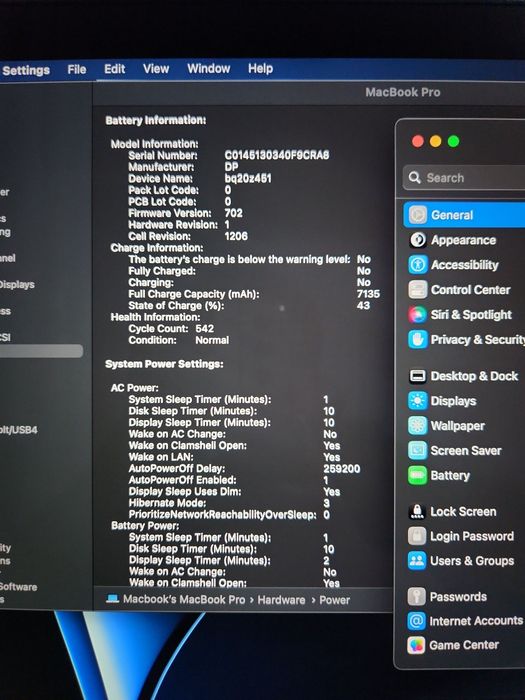Open the Appearance settings icon

[x=418, y=240]
